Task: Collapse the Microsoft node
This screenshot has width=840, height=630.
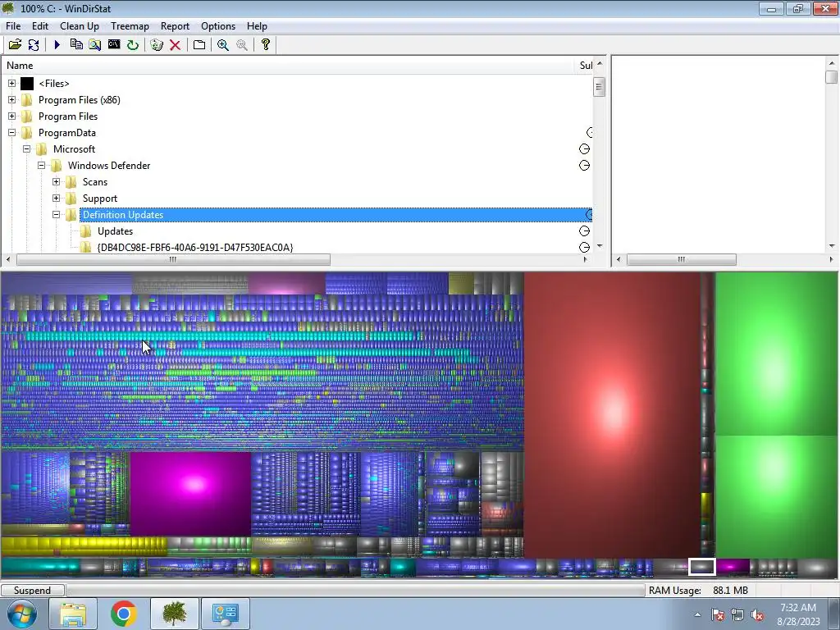Action: point(26,149)
